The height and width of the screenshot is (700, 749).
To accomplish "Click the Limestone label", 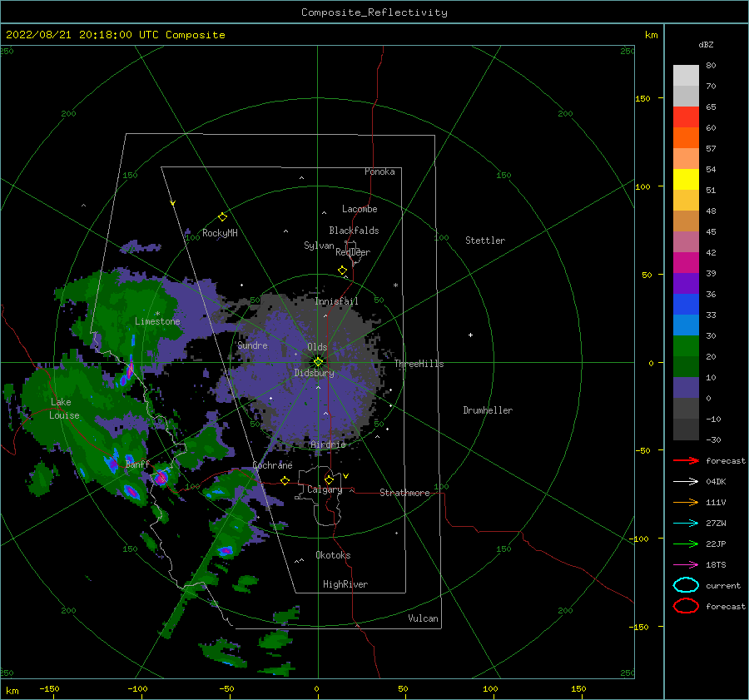I will pos(157,321).
